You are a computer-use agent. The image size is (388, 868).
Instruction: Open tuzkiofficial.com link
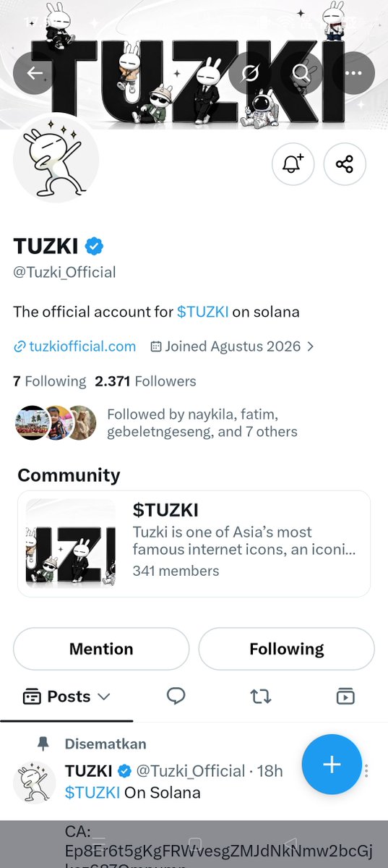point(74,346)
